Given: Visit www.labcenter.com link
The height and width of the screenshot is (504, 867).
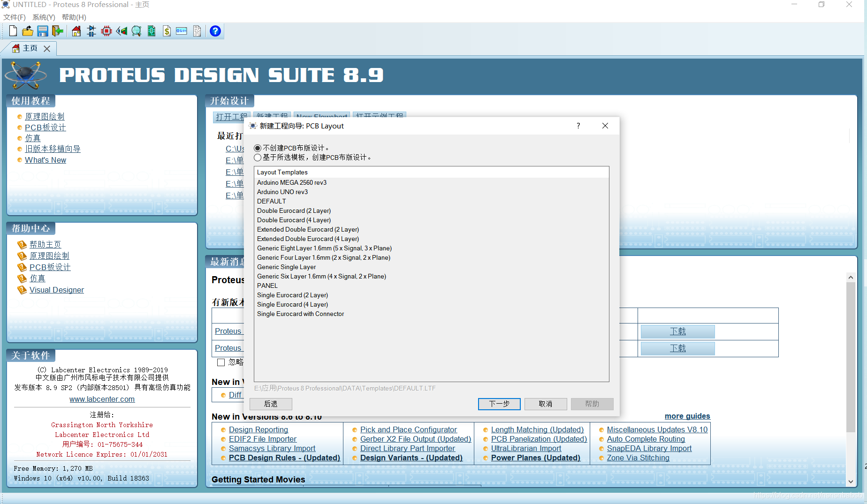Looking at the screenshot, I should pos(102,399).
